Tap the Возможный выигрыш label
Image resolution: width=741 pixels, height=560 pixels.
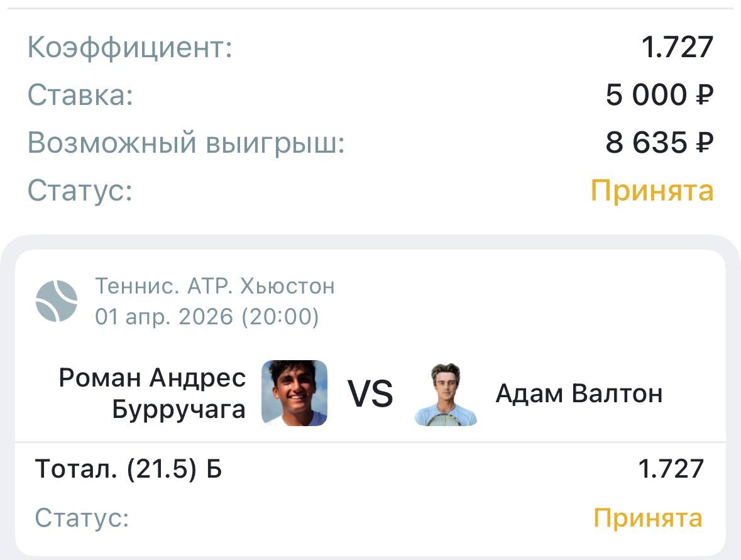[x=187, y=143]
